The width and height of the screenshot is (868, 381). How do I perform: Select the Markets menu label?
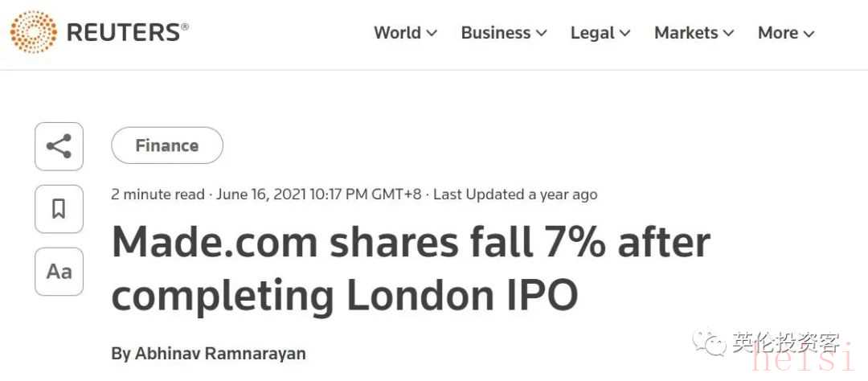(x=686, y=33)
